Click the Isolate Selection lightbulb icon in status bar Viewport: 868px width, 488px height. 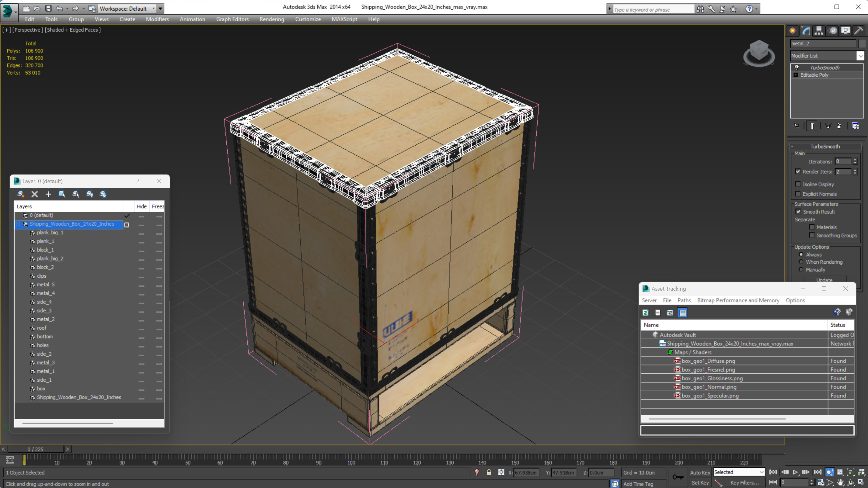tap(477, 472)
